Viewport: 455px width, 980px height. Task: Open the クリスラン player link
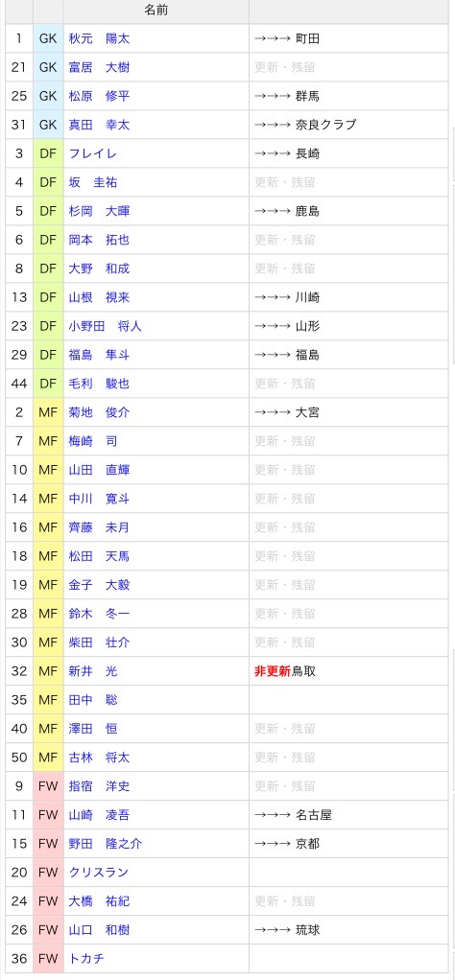[99, 873]
